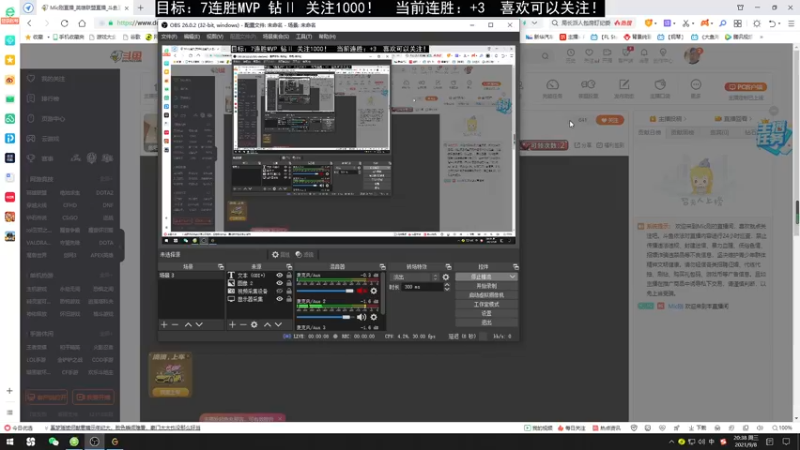Pop out the audio mixer dock panel
The image size is (800, 450).
pos(382,267)
